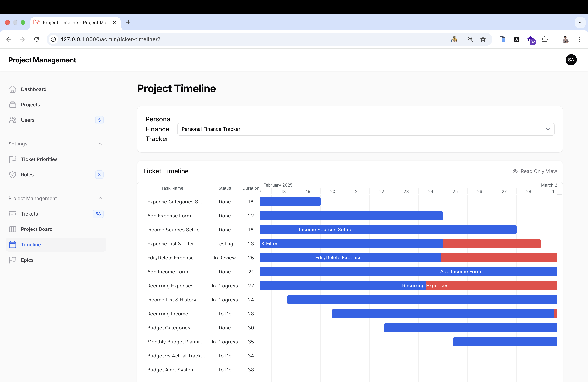The image size is (588, 382).
Task: Open the SA user avatar menu
Action: (x=571, y=60)
